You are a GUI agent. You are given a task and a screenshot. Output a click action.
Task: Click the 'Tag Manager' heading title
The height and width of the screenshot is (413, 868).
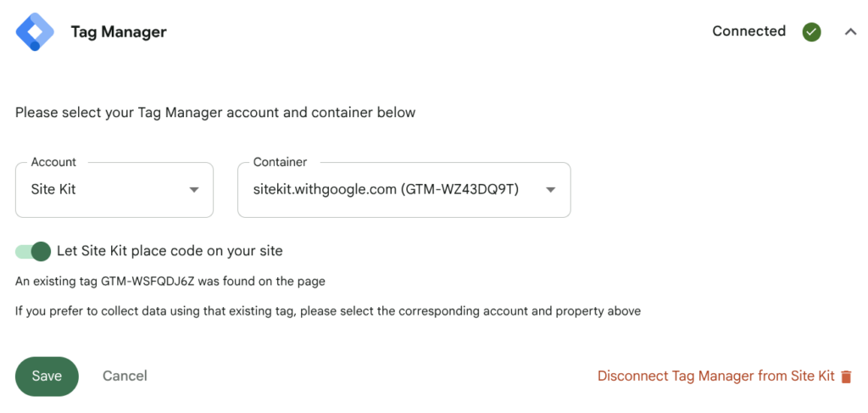click(119, 32)
